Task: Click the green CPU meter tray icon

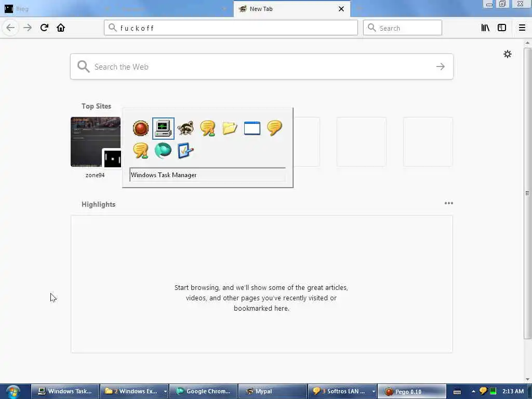Action: click(493, 391)
